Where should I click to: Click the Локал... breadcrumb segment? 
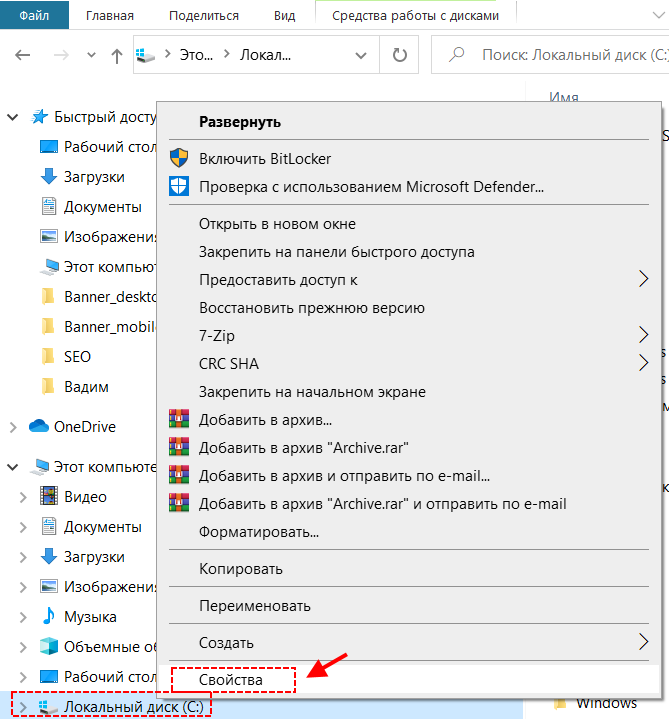[x=265, y=55]
